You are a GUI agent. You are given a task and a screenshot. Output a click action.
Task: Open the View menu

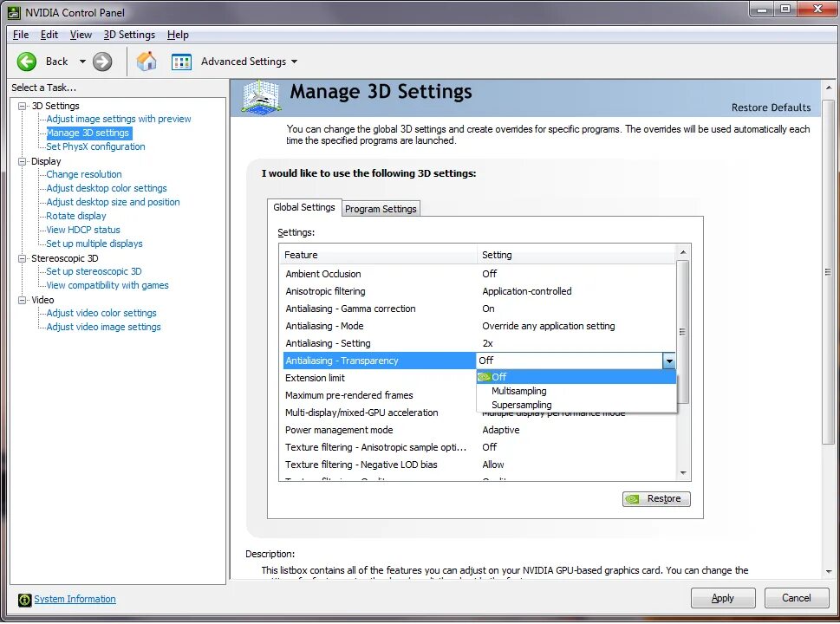click(x=81, y=35)
